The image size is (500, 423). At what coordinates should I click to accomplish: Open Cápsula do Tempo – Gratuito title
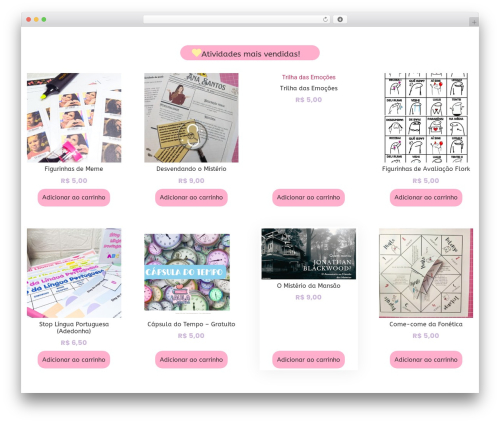tap(191, 324)
